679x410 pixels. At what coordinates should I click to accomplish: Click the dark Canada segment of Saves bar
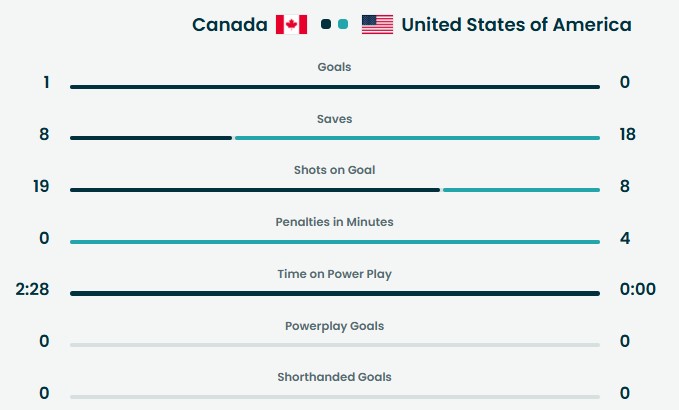point(150,138)
